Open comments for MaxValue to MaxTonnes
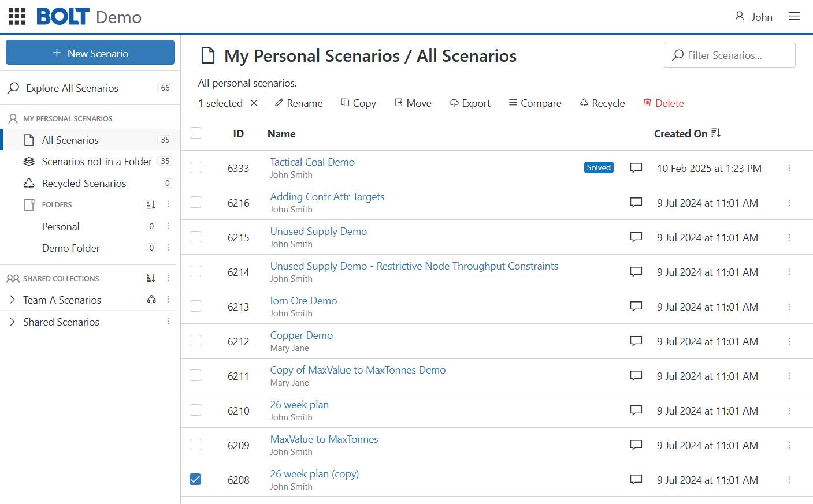 (x=636, y=445)
